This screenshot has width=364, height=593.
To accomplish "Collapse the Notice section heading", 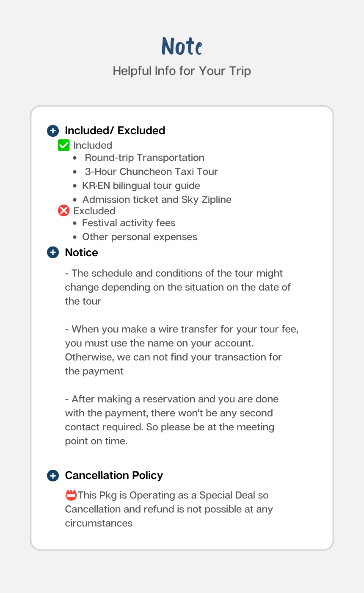I will pyautogui.click(x=81, y=252).
